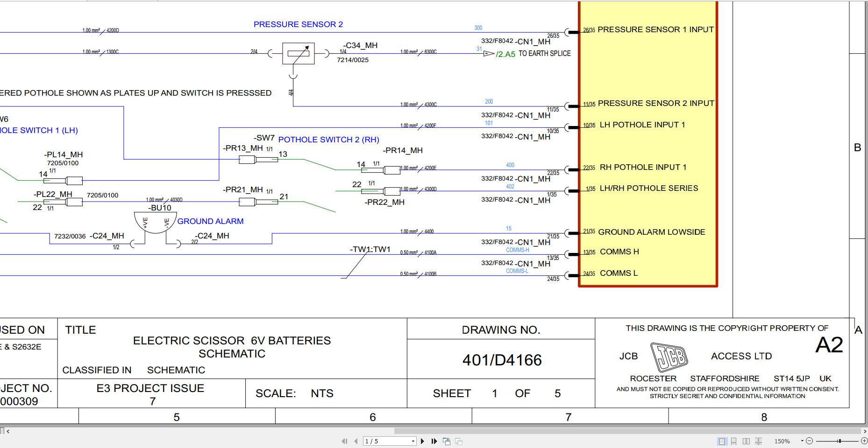Click the zoom in plus icon
The height and width of the screenshot is (448, 868).
pyautogui.click(x=864, y=441)
